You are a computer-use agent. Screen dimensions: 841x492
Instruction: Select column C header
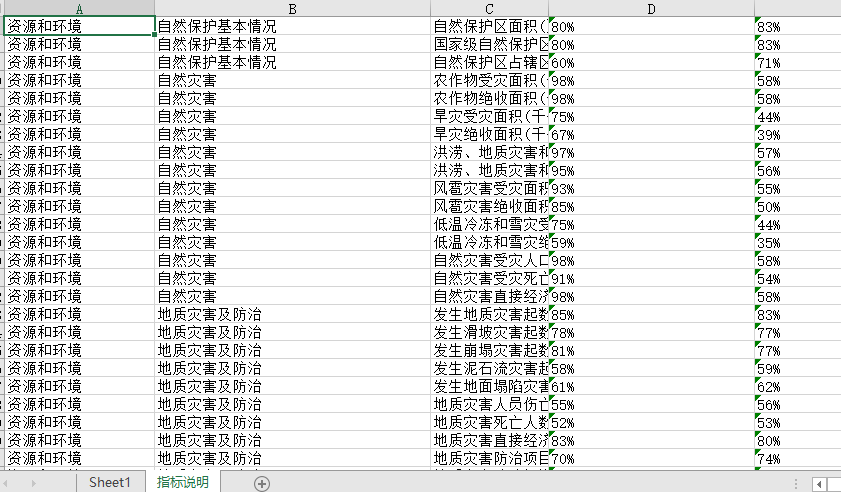coord(489,9)
